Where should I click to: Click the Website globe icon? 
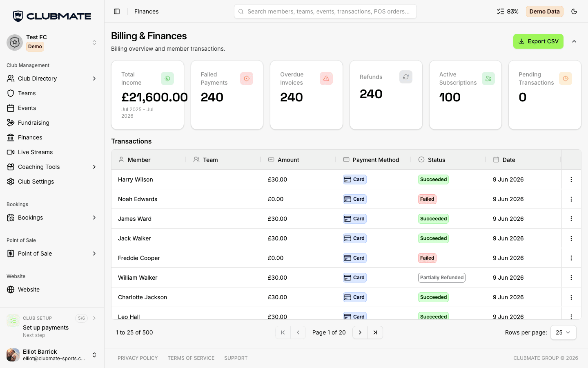[x=11, y=289]
